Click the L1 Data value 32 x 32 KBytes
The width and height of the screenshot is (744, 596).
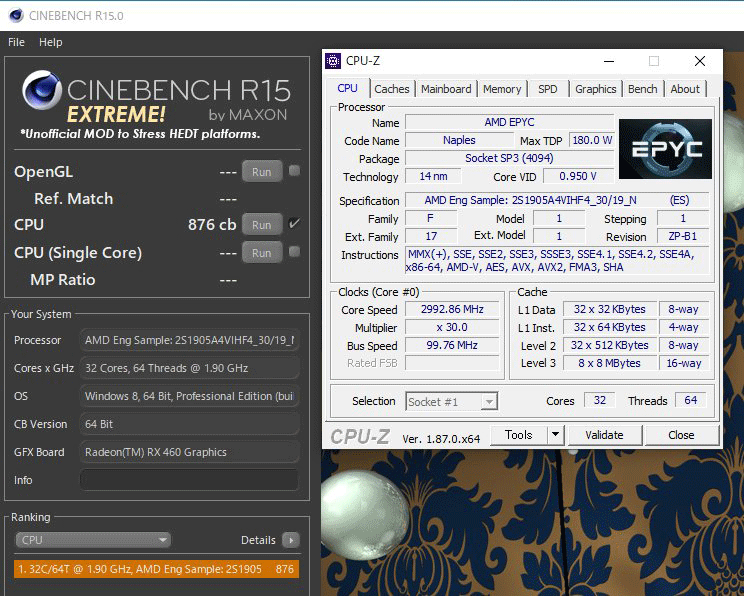click(x=609, y=309)
